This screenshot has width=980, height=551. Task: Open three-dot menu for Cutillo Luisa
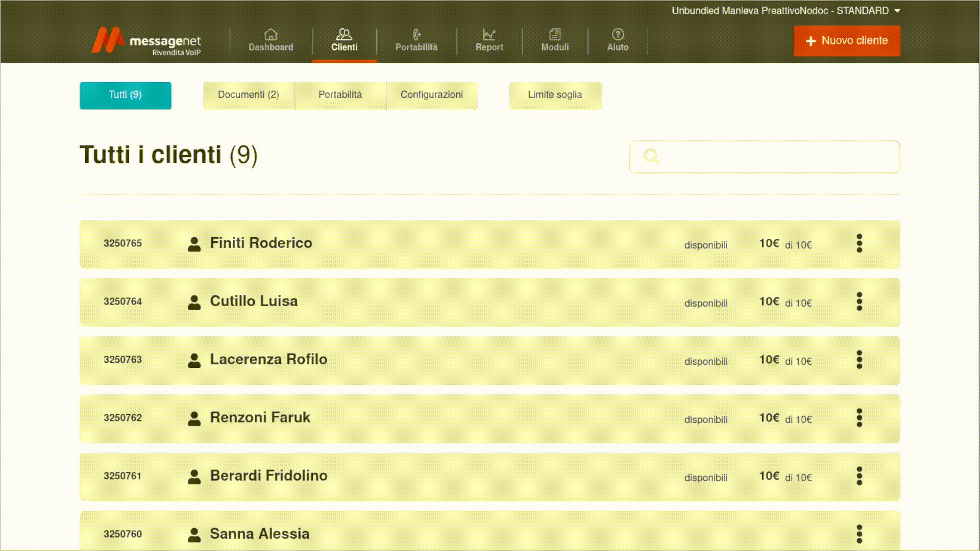click(x=859, y=302)
